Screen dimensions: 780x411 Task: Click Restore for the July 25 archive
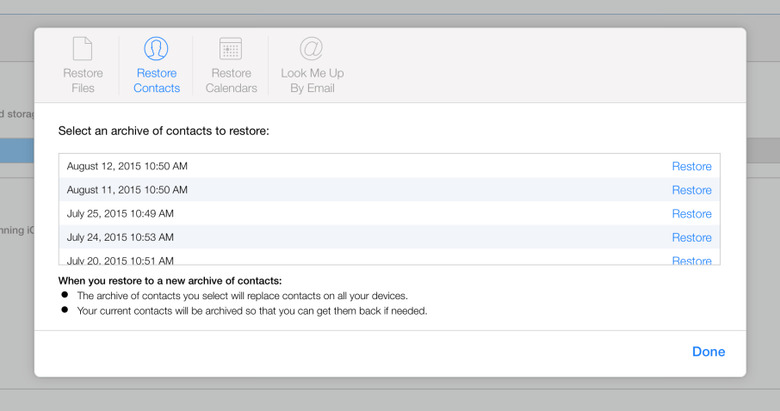691,214
